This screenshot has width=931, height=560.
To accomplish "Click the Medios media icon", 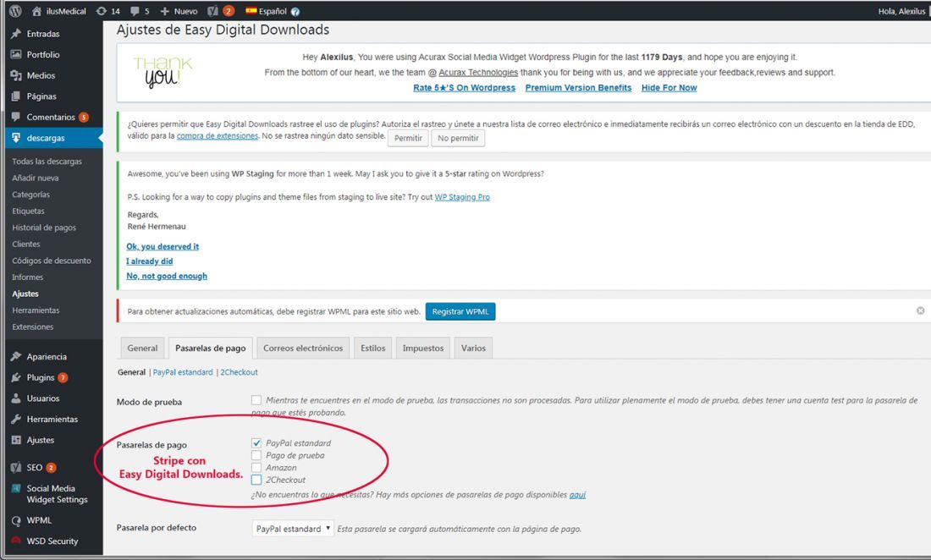I will click(16, 75).
